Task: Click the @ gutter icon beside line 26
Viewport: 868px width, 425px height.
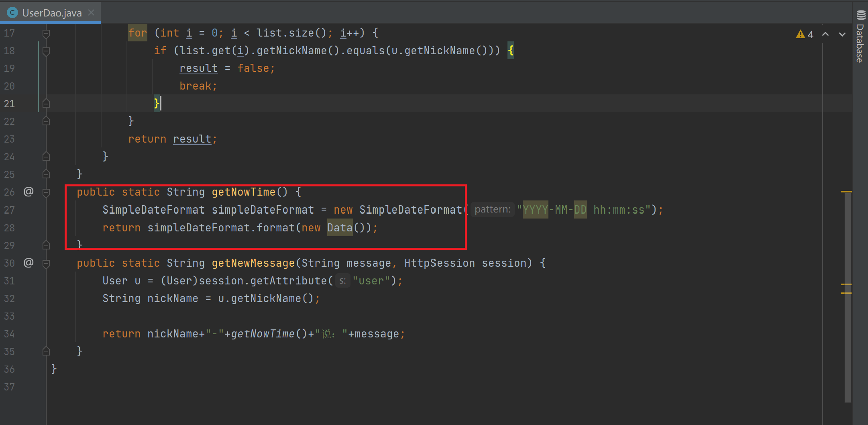Action: coord(28,192)
